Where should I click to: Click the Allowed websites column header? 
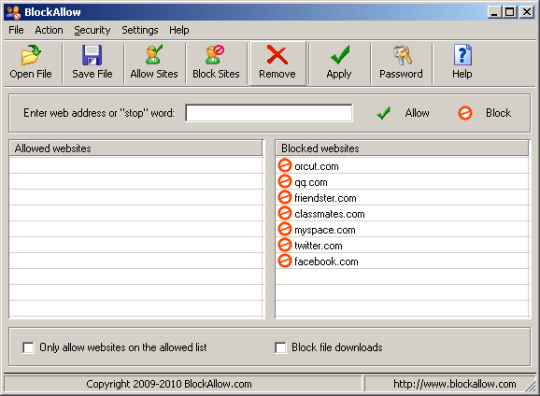pos(136,148)
